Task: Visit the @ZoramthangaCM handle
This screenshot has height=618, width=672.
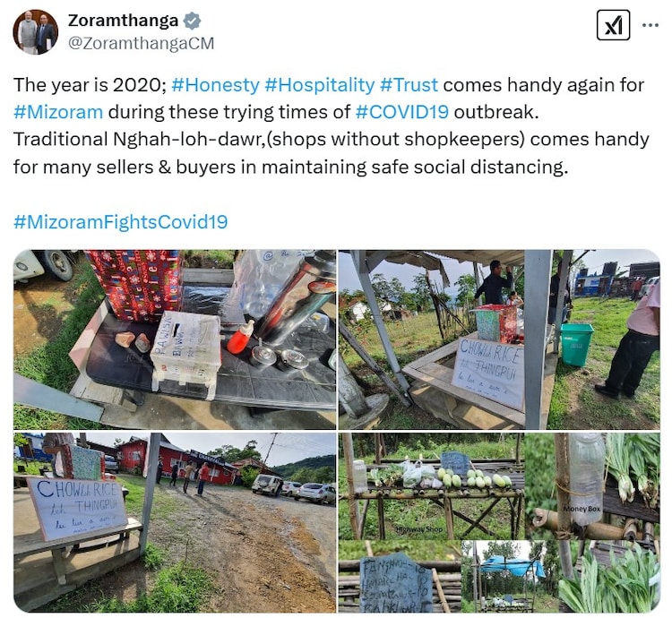Action: [x=141, y=43]
